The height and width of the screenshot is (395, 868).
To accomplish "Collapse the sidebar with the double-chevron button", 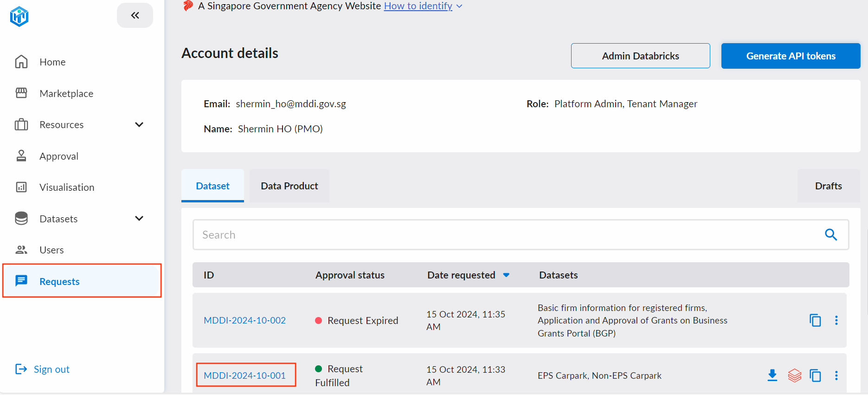I will 135,15.
